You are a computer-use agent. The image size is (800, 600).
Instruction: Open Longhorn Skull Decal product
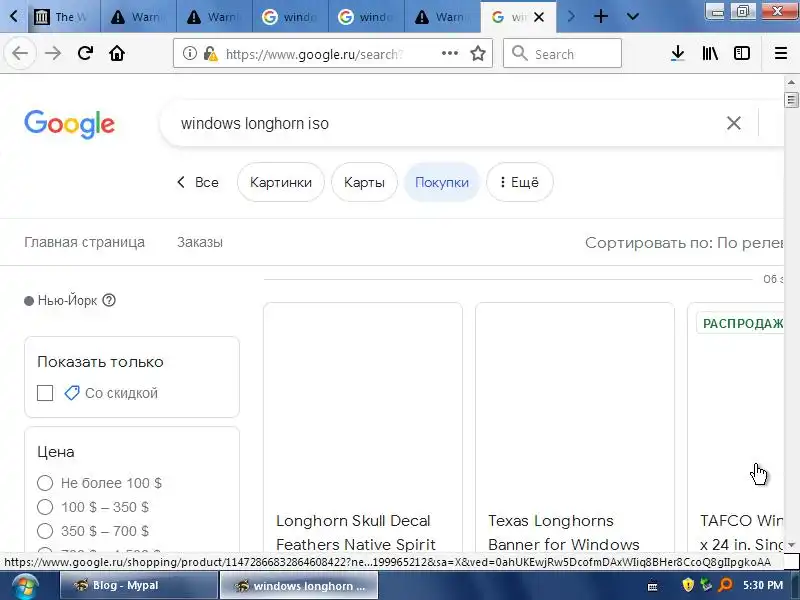click(x=356, y=533)
